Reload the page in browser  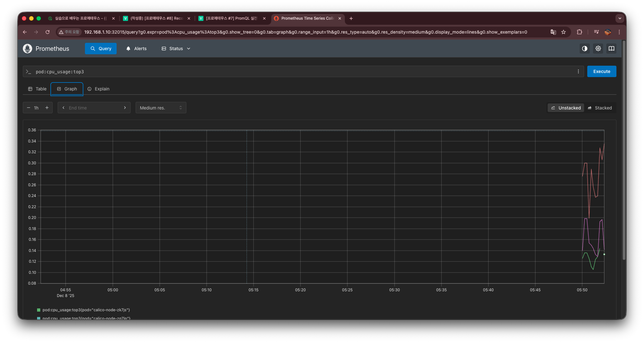48,32
